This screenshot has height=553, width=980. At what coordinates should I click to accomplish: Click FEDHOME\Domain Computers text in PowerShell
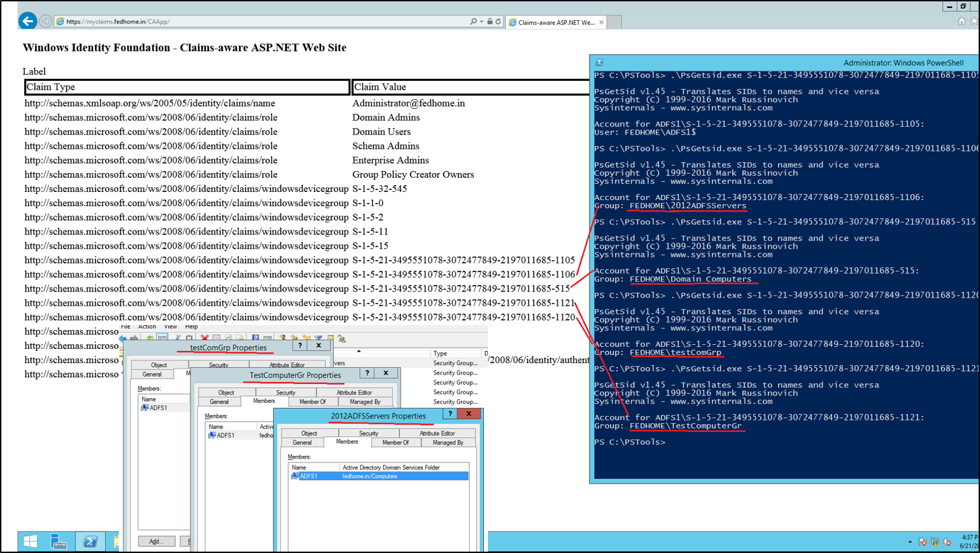(x=690, y=278)
